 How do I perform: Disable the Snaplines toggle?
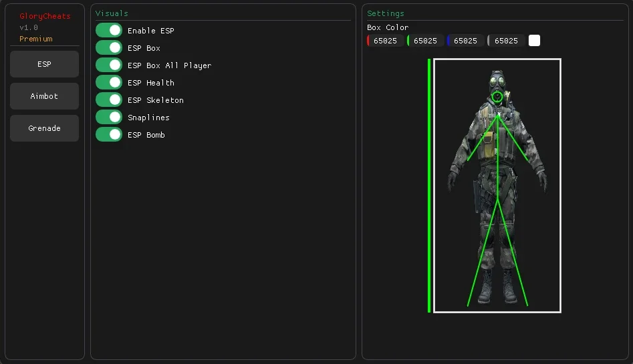pyautogui.click(x=109, y=117)
